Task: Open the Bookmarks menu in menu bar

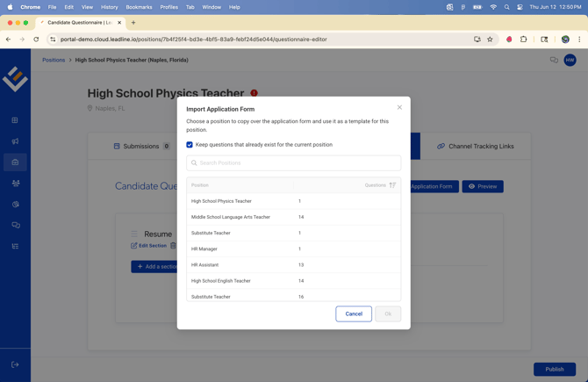Action: tap(139, 7)
